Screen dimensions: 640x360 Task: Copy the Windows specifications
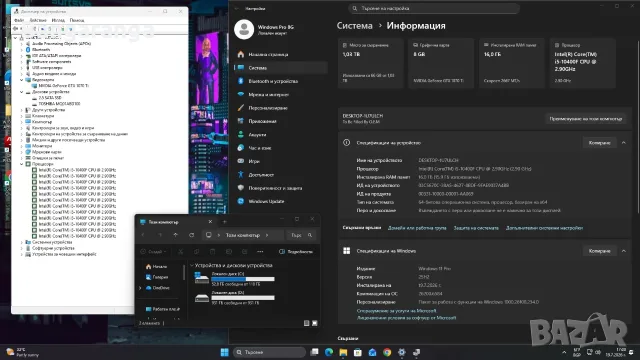[x=599, y=251]
